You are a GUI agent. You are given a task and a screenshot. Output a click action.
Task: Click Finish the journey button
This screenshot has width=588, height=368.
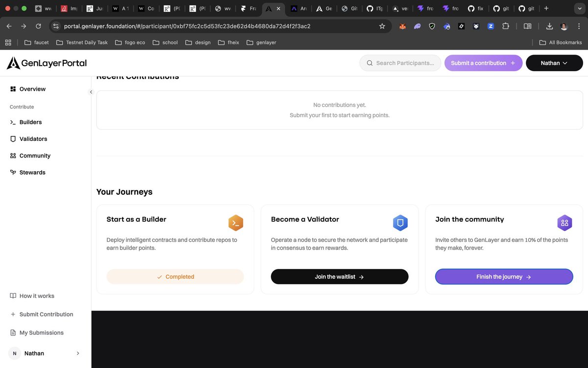pyautogui.click(x=504, y=277)
